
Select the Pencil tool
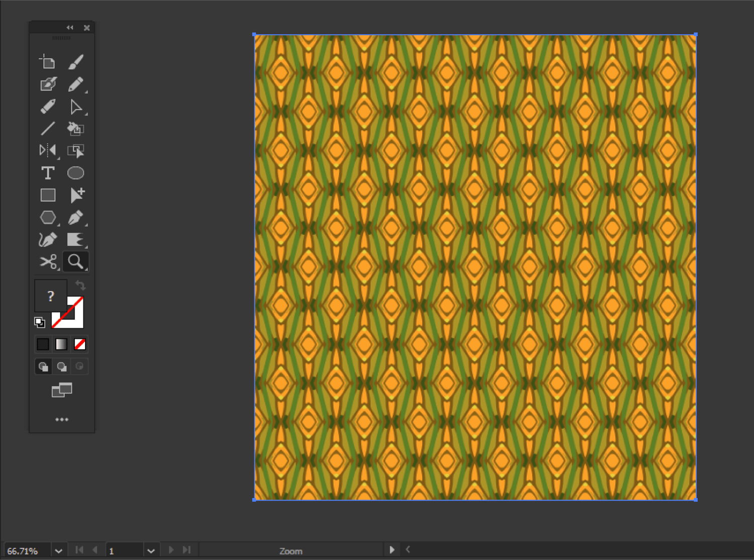pos(76,84)
